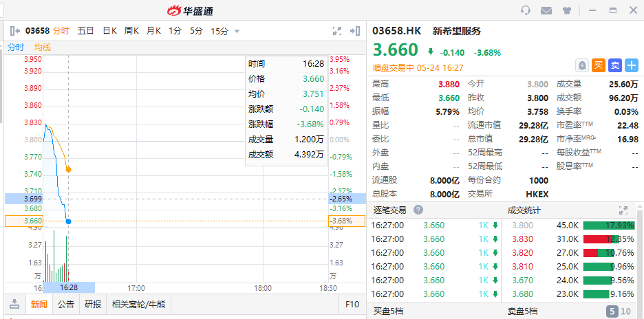
Task: Click the 市盈率 value 22.48
Action: 627,125
